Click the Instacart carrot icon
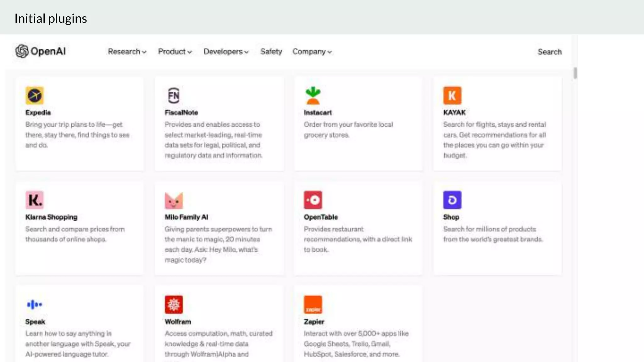644x362 pixels. [313, 95]
